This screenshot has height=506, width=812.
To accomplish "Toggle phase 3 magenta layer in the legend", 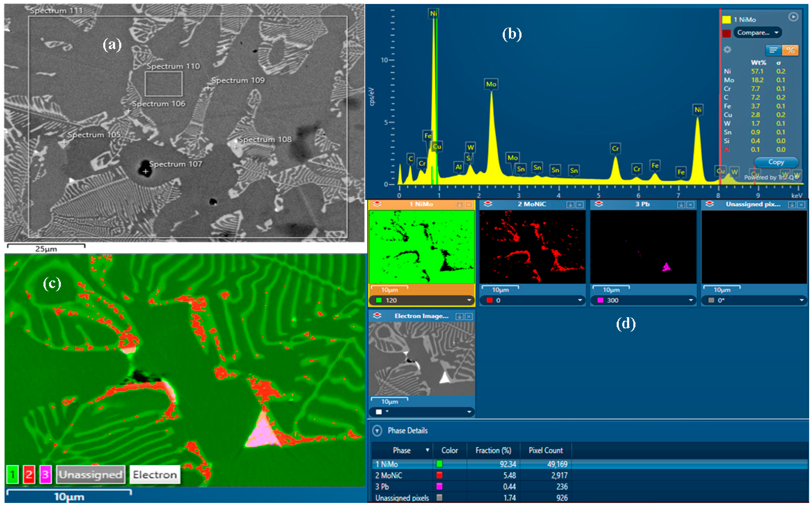I will tap(46, 475).
